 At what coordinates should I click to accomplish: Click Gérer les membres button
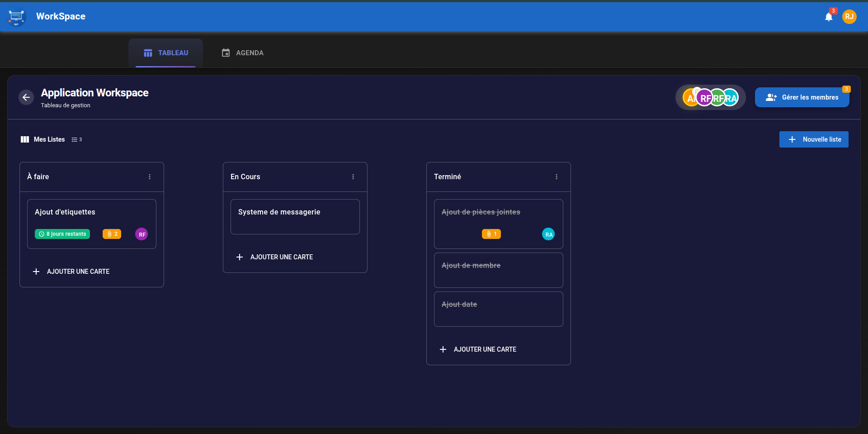coord(802,97)
